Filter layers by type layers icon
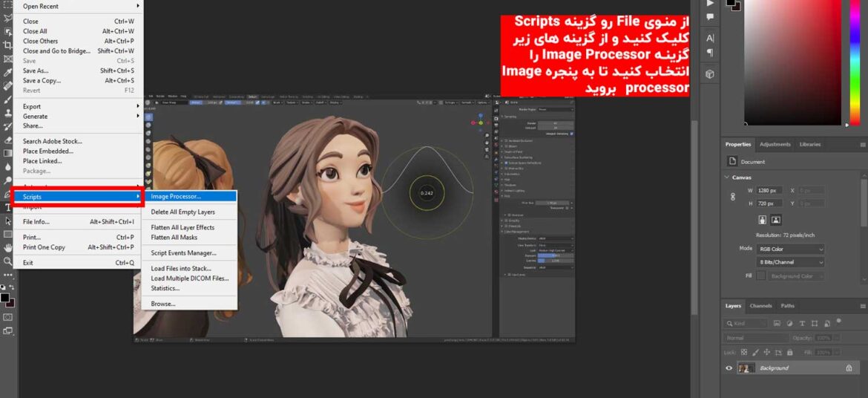868x398 pixels. pyautogui.click(x=801, y=323)
